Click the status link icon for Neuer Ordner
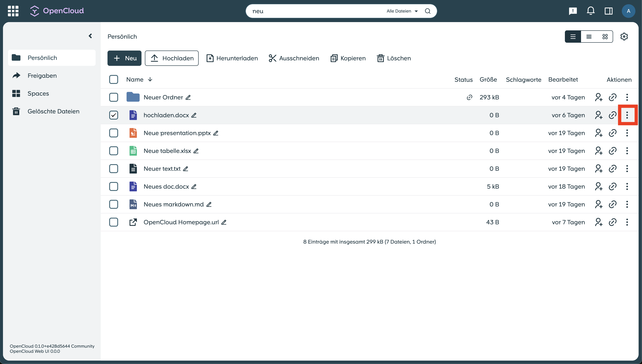Image resolution: width=642 pixels, height=364 pixels. pyautogui.click(x=469, y=97)
